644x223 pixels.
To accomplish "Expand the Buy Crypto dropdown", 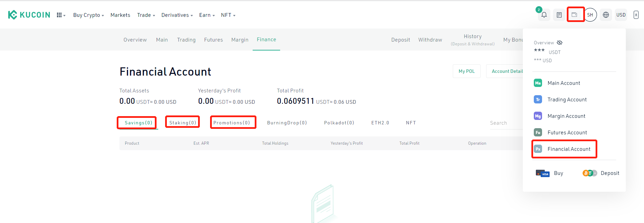I will 89,15.
